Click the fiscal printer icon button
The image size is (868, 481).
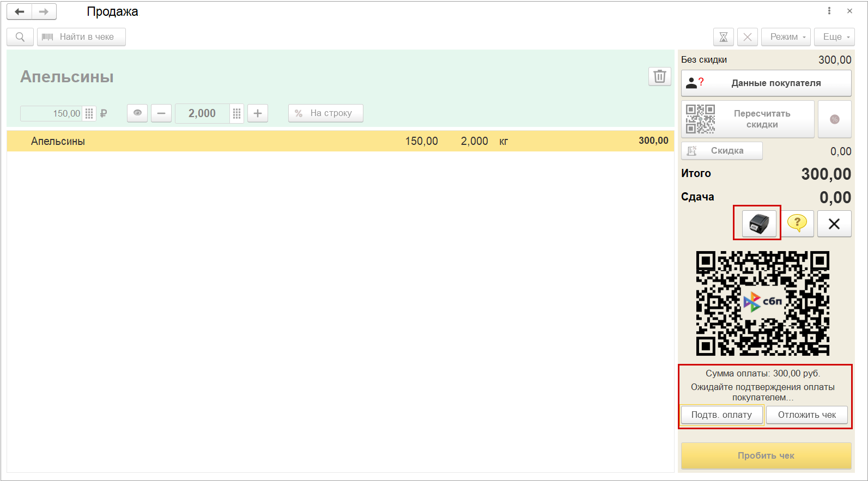point(759,224)
